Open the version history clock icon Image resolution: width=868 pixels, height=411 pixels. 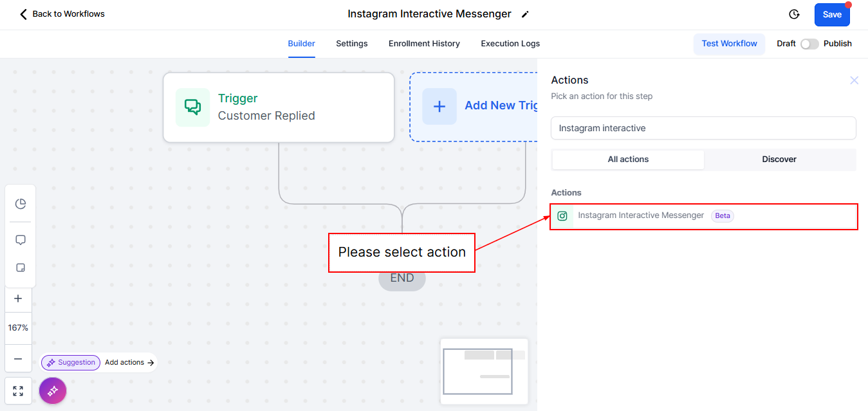tap(794, 14)
